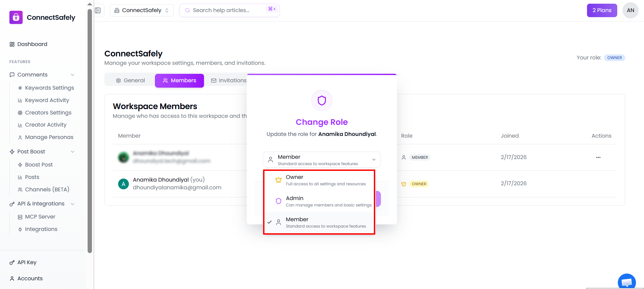The image size is (644, 289).
Task: Select the Admin role option
Action: coord(319,201)
